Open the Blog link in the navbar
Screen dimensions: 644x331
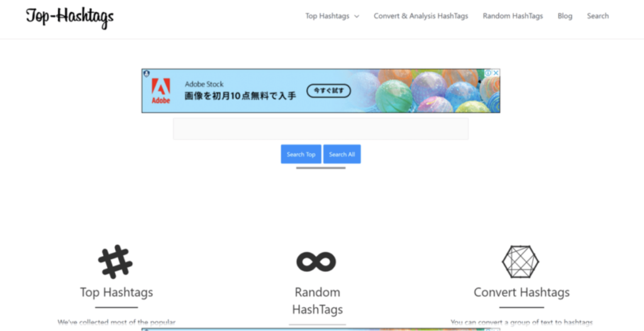click(565, 16)
